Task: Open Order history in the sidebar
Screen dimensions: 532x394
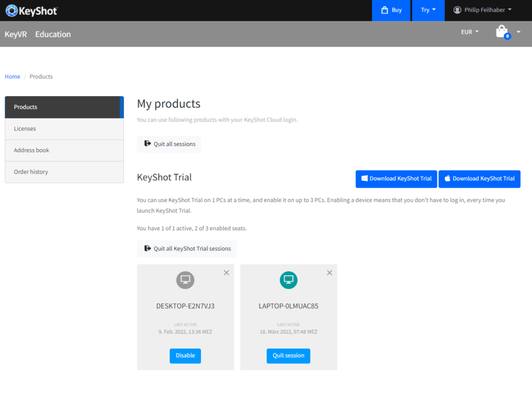Action: click(x=64, y=172)
